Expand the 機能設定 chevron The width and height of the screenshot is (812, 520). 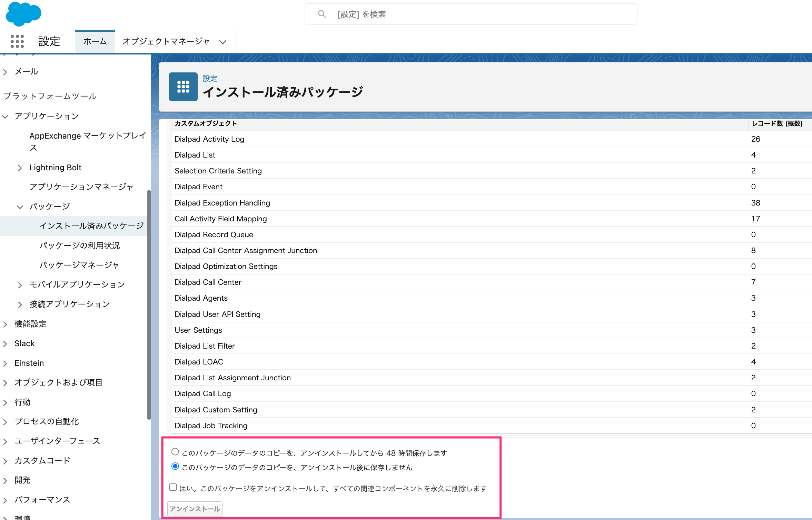(5, 324)
